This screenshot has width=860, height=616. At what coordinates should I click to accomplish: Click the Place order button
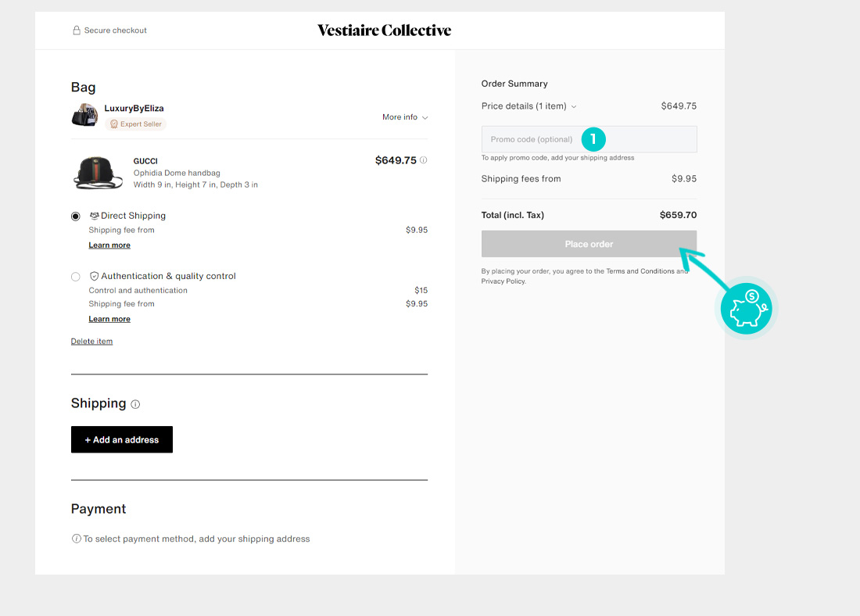pos(589,244)
